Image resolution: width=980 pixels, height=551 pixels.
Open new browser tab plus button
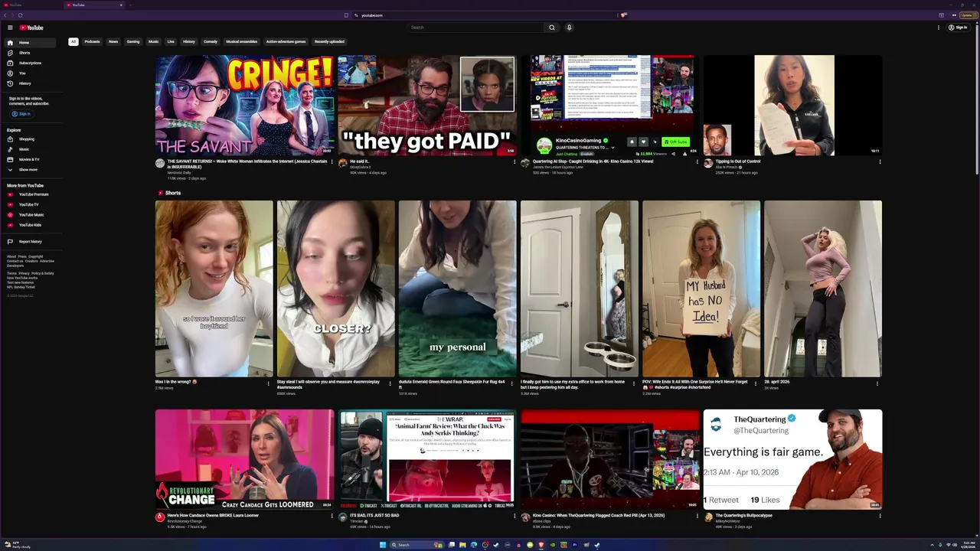click(x=130, y=5)
